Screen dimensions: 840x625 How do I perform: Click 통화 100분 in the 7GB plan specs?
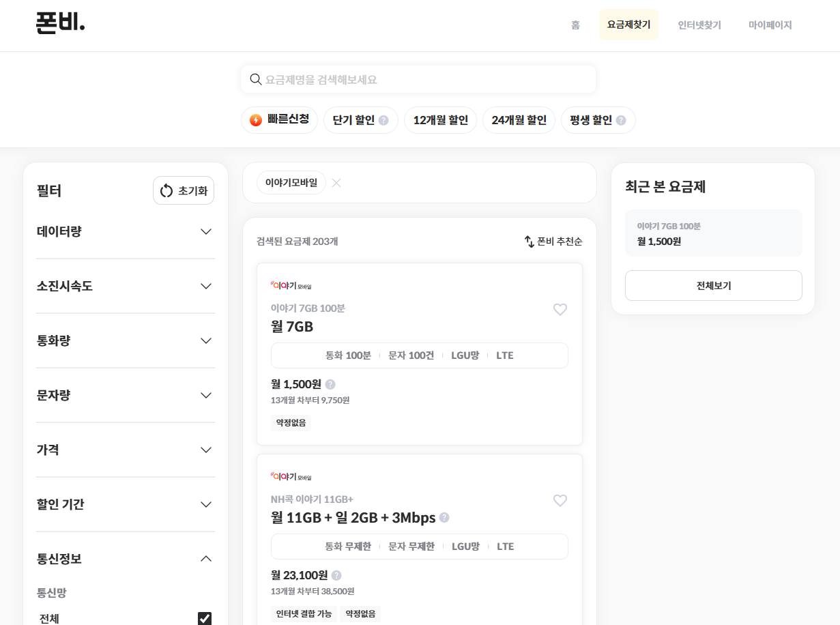click(348, 355)
